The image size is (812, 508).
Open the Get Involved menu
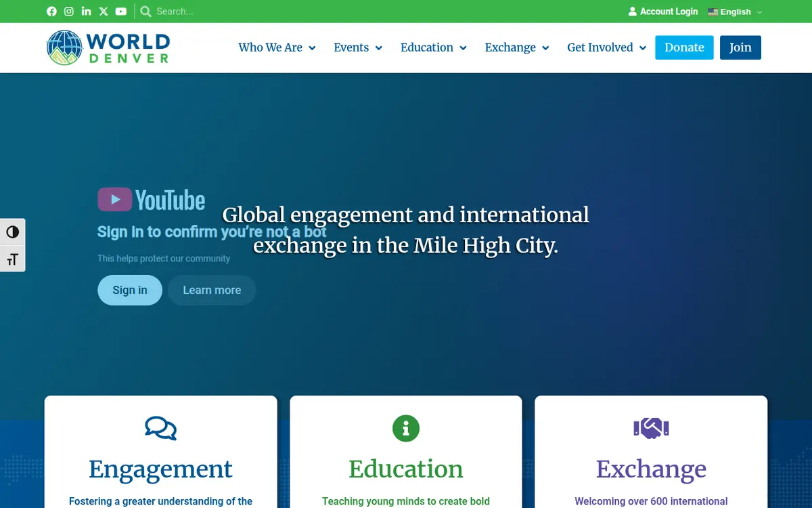(600, 47)
